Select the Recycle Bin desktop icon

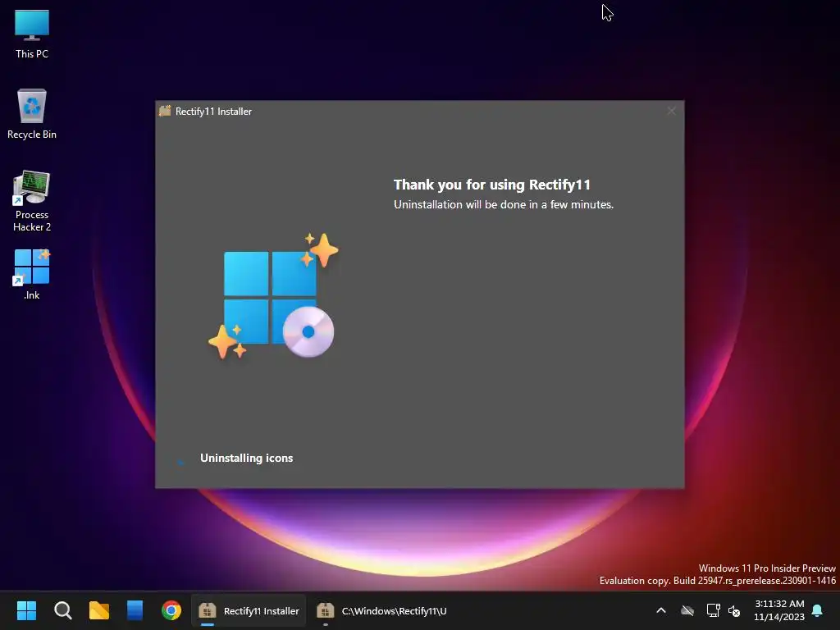32,114
